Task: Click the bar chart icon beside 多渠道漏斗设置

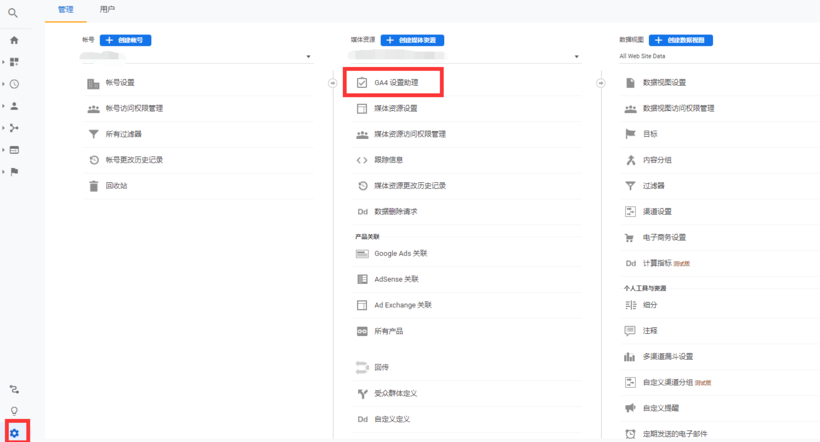Action: tap(630, 357)
